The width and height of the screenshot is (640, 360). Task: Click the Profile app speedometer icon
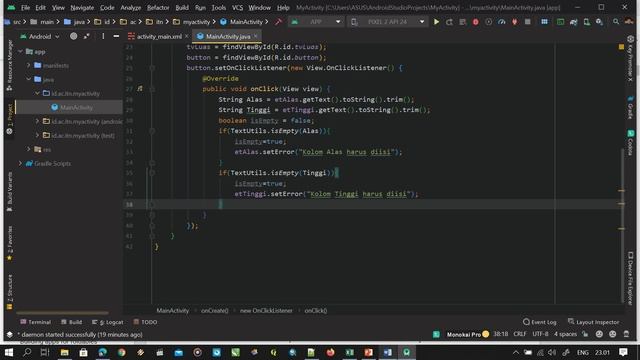[x=502, y=22]
